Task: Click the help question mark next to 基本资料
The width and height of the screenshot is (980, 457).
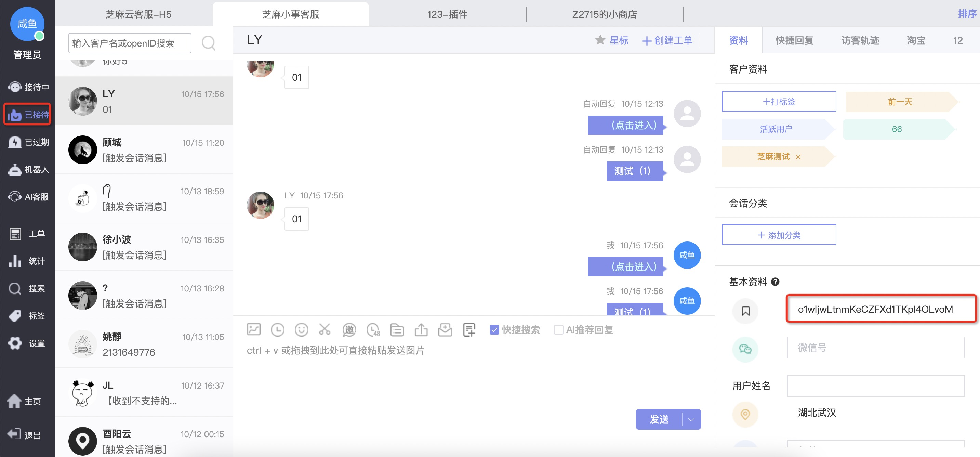Action: pyautogui.click(x=775, y=282)
